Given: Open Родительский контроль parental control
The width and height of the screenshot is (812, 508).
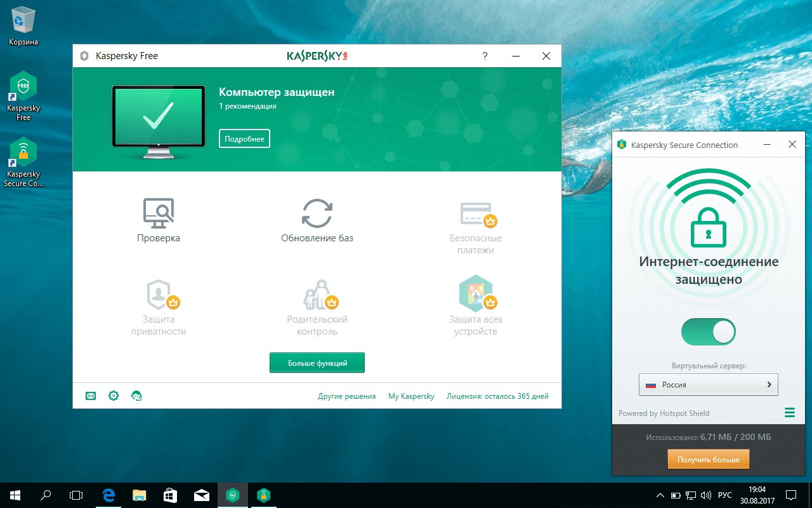Looking at the screenshot, I should pos(317,308).
